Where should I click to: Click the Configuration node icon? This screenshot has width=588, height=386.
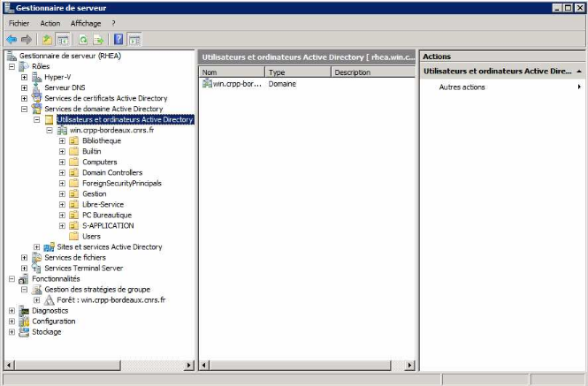click(x=24, y=322)
